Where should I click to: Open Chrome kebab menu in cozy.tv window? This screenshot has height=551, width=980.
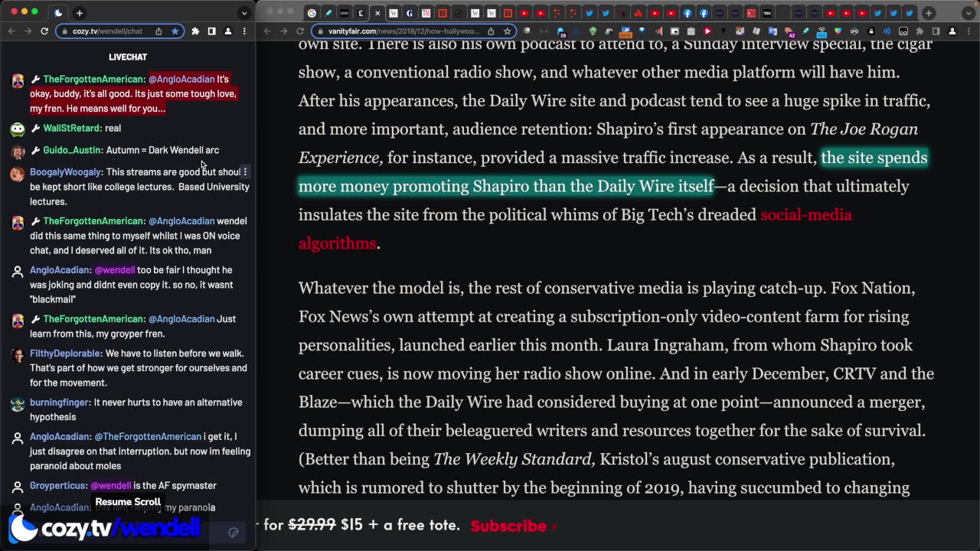point(244,31)
